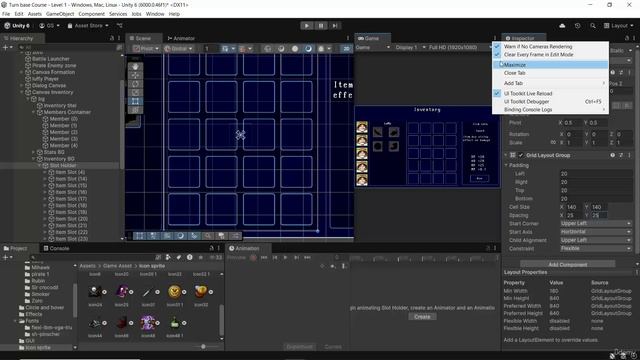Image resolution: width=640 pixels, height=360 pixels.
Task: Click the add event icon in Animation
Action: click(344, 266)
